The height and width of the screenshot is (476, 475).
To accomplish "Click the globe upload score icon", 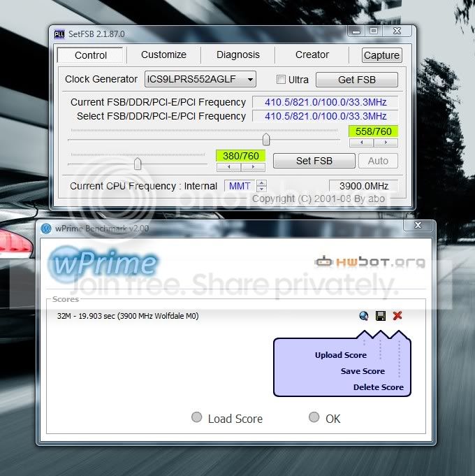I will pyautogui.click(x=364, y=316).
